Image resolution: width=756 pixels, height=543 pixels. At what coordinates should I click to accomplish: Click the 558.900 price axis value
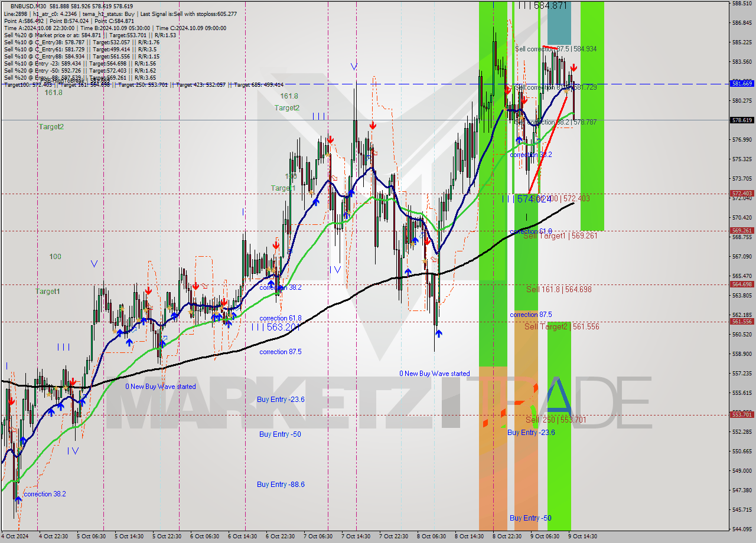pyautogui.click(x=742, y=354)
